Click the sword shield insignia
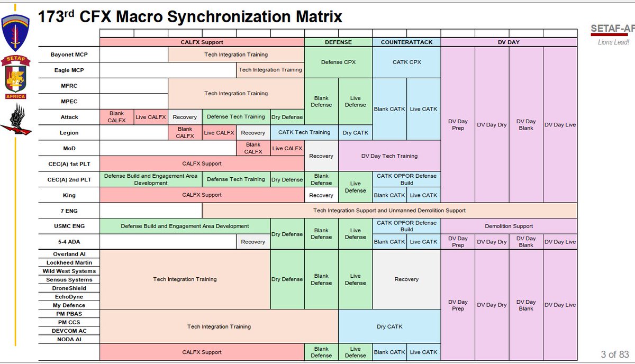This screenshot has width=635, height=364. click(x=16, y=32)
